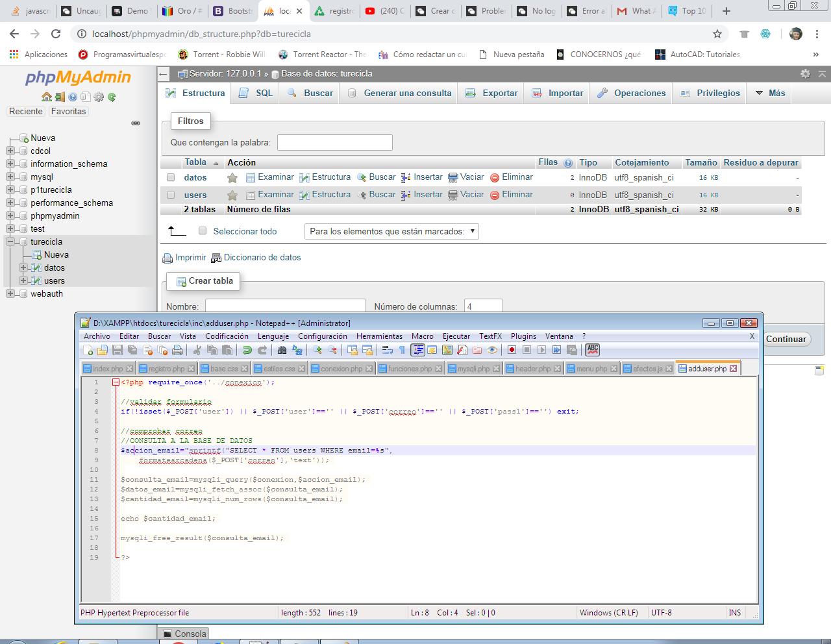Toggle the Seleccionar todo checkbox

[203, 230]
